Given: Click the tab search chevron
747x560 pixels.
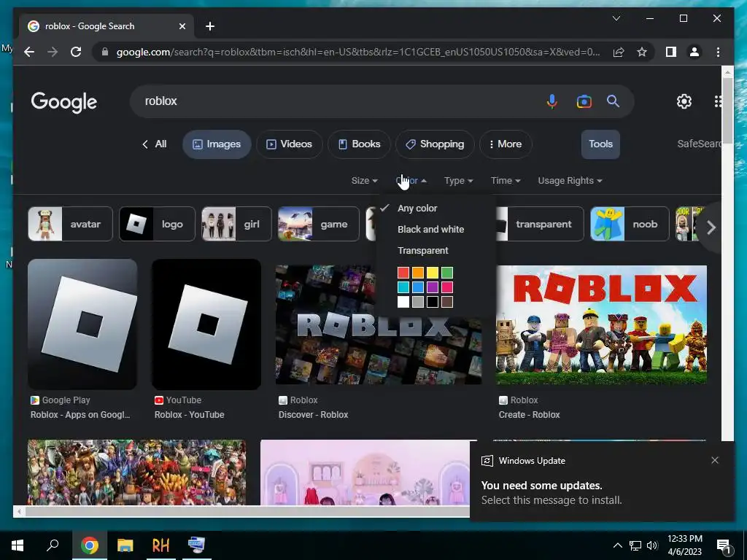Looking at the screenshot, I should 616,18.
